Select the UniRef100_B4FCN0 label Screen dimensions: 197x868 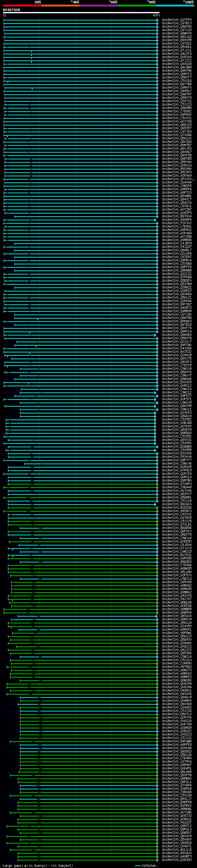(177, 345)
